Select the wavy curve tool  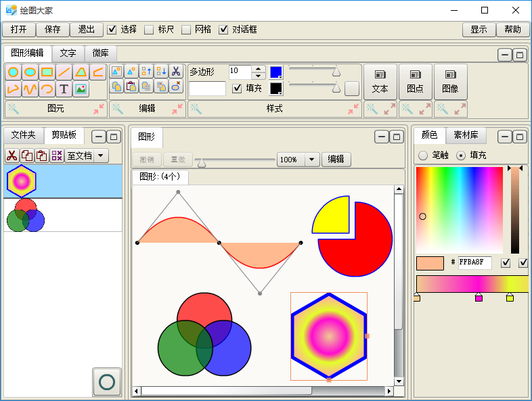30,89
